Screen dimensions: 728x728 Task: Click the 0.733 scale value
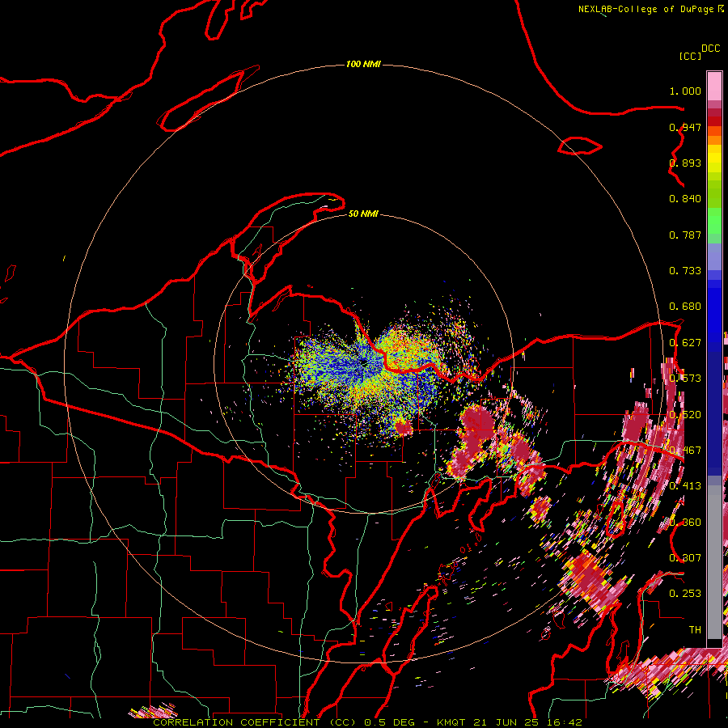(x=685, y=271)
